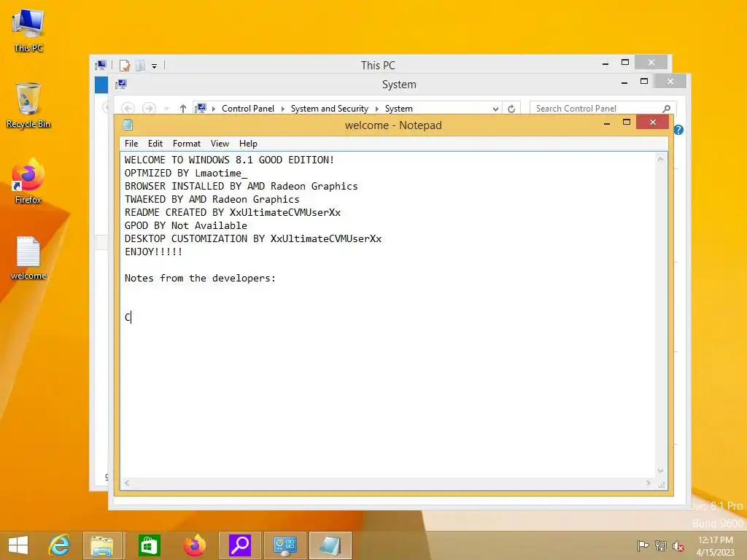Open the File menu in Notepad
The width and height of the screenshot is (747, 560).
click(131, 144)
